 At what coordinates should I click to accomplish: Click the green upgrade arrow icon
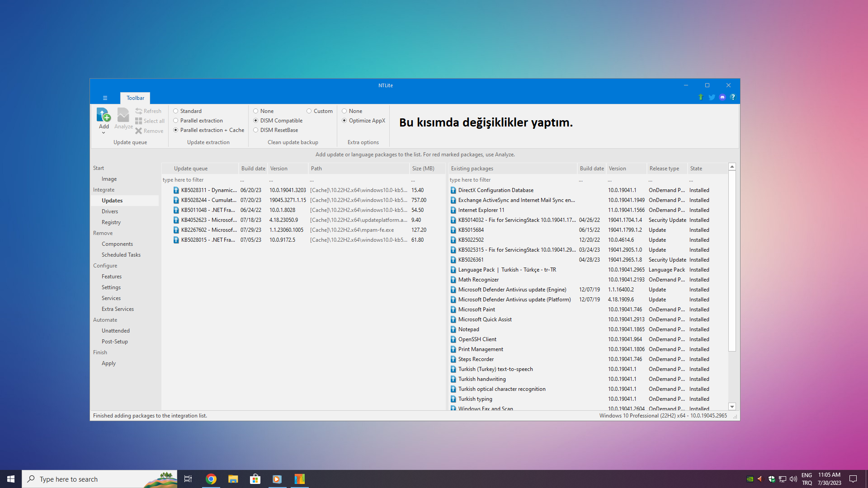701,97
